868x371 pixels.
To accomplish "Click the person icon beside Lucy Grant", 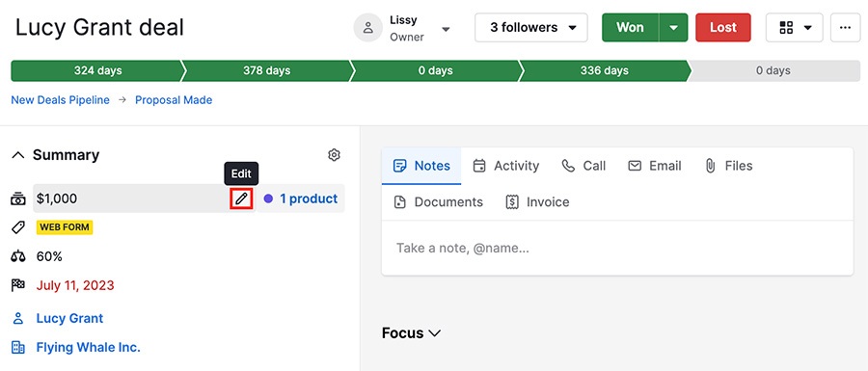I will click(x=18, y=318).
